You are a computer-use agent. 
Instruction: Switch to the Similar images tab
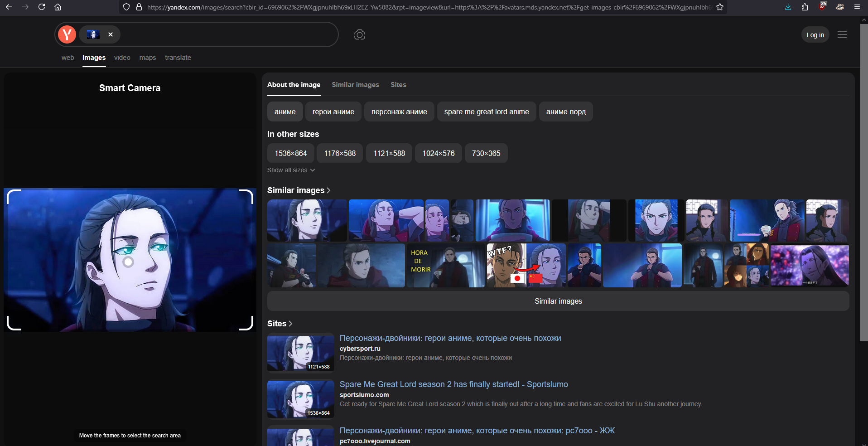tap(355, 85)
